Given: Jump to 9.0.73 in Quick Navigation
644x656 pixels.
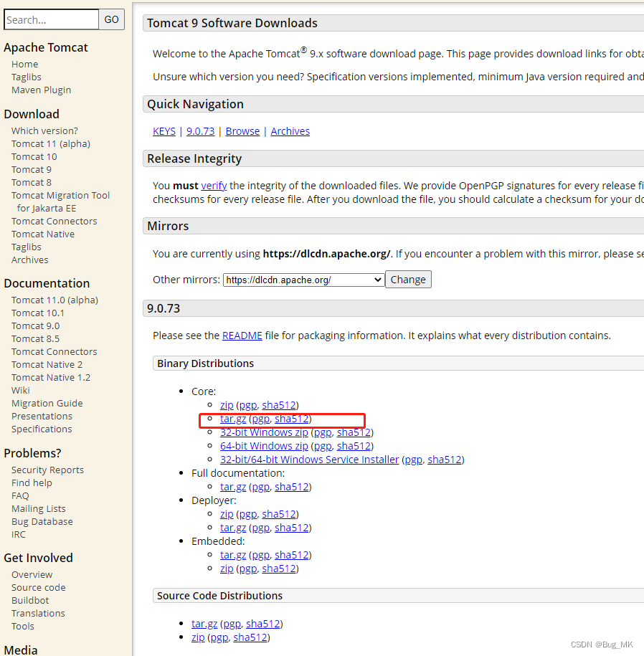Looking at the screenshot, I should point(200,131).
